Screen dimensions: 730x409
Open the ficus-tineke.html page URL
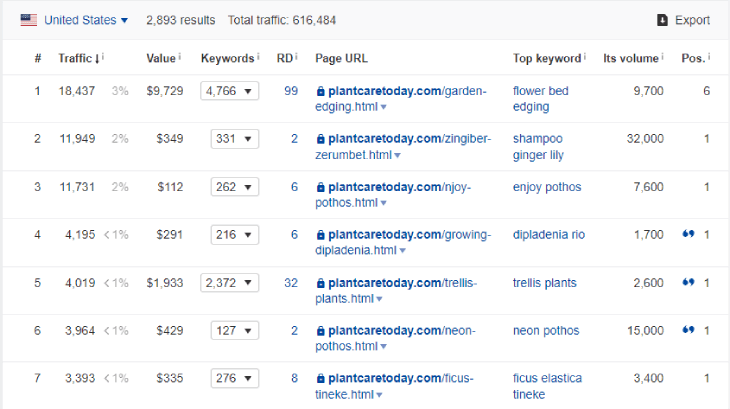pos(394,386)
